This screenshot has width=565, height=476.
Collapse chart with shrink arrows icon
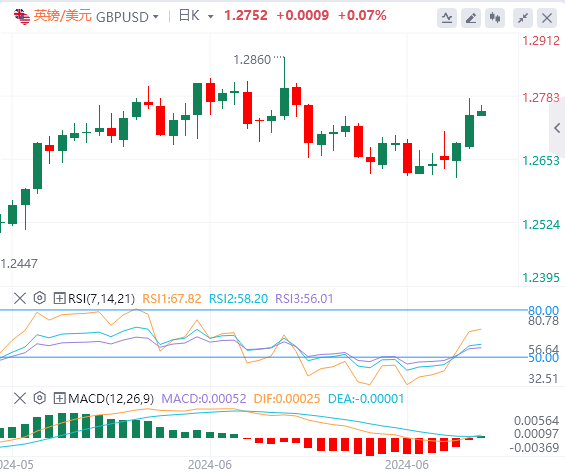(x=523, y=18)
